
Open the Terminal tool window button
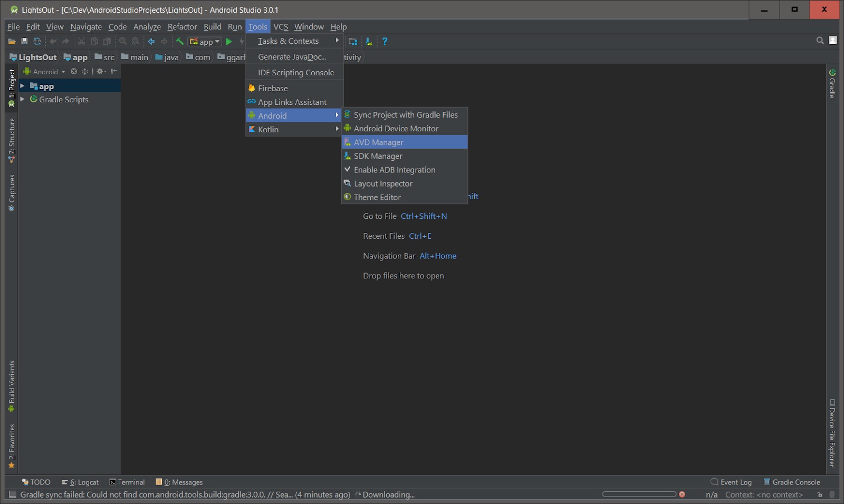(127, 482)
